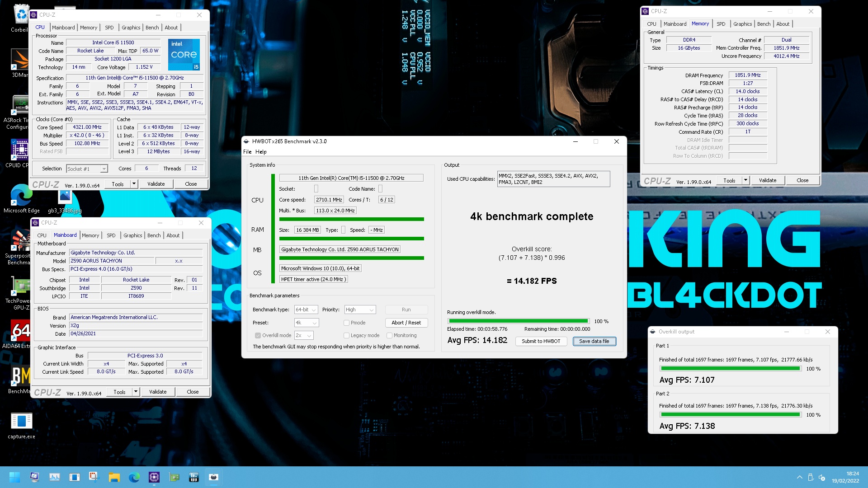Click Close in CPU-Z Mainboard window

coord(193,392)
